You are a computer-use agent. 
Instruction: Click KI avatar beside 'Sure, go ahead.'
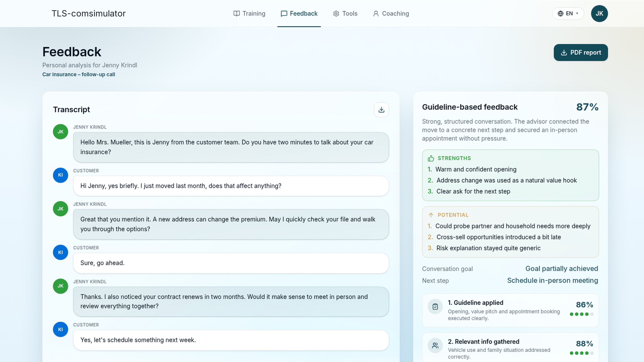pyautogui.click(x=61, y=252)
